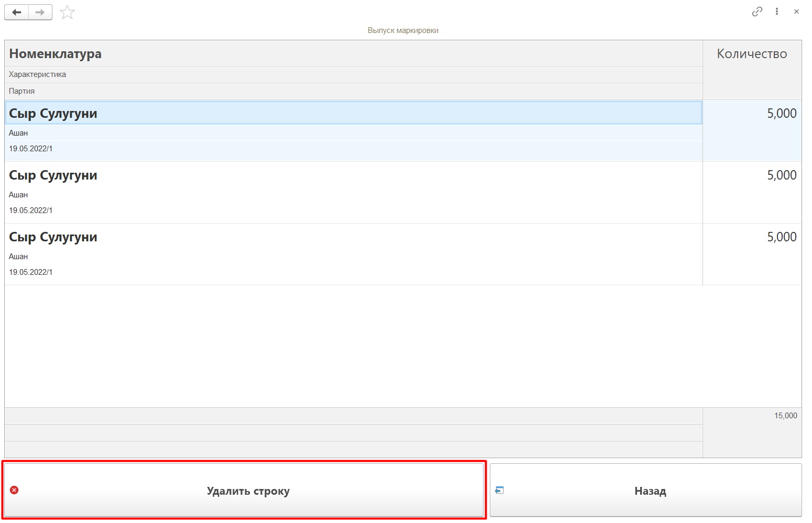Open the three-dot more actions menu
This screenshot has height=523, width=812.
pyautogui.click(x=776, y=12)
